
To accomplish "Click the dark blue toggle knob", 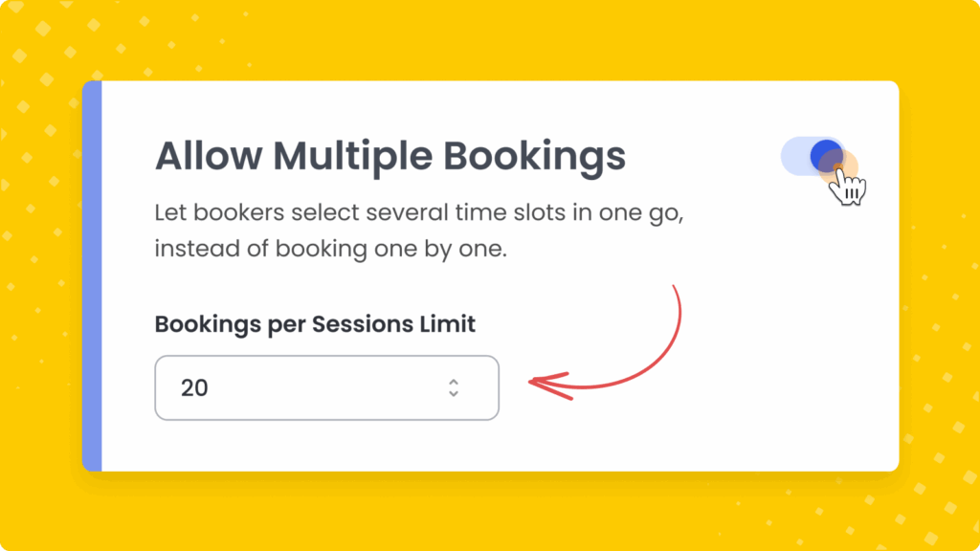I will [x=825, y=155].
